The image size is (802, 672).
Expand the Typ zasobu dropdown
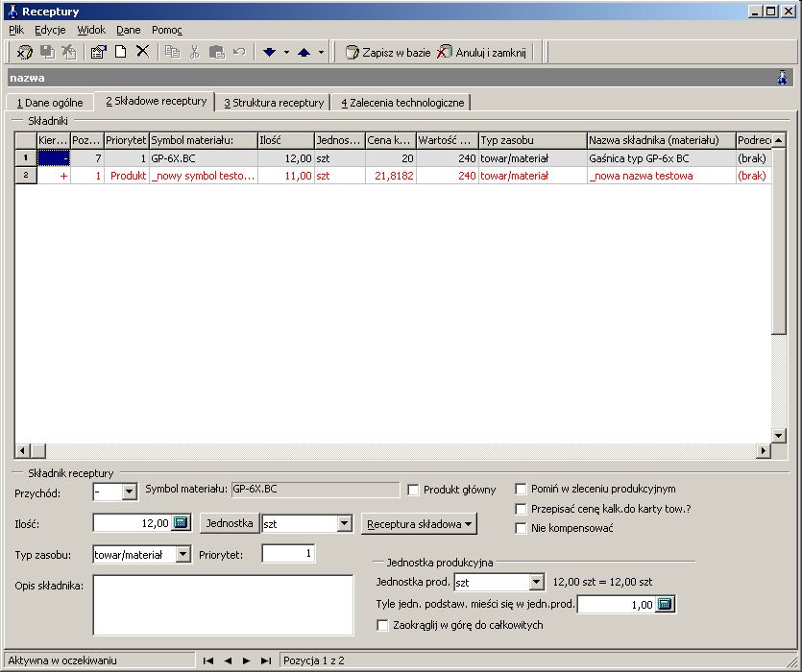click(x=182, y=554)
